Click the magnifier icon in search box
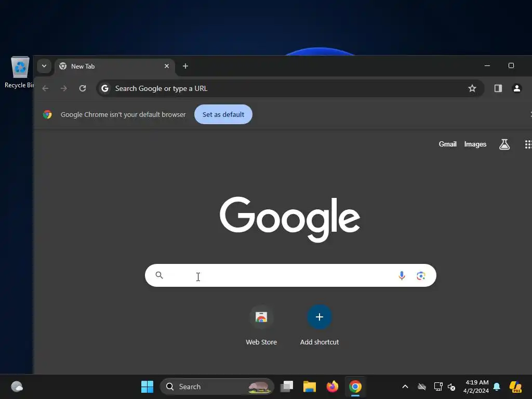The width and height of the screenshot is (532, 399). click(x=159, y=275)
